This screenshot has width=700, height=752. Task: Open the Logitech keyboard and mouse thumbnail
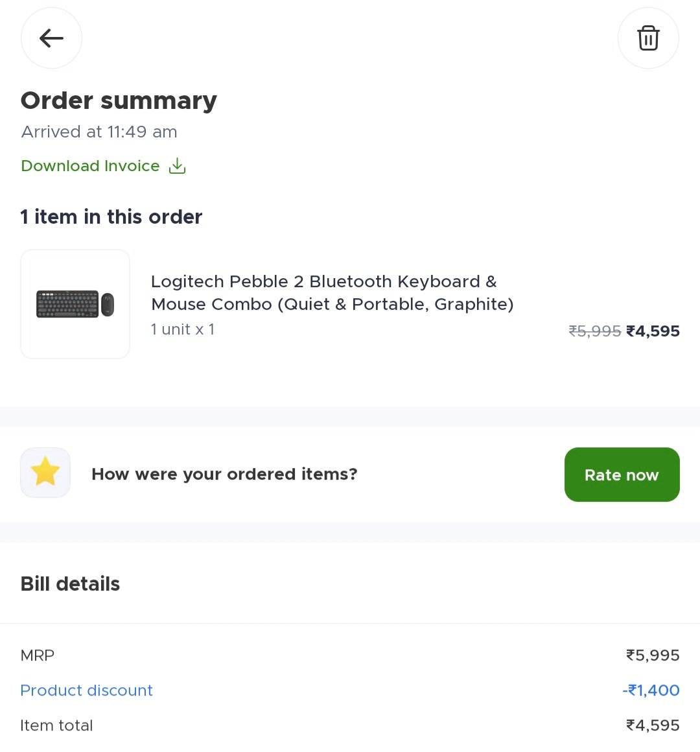75,304
